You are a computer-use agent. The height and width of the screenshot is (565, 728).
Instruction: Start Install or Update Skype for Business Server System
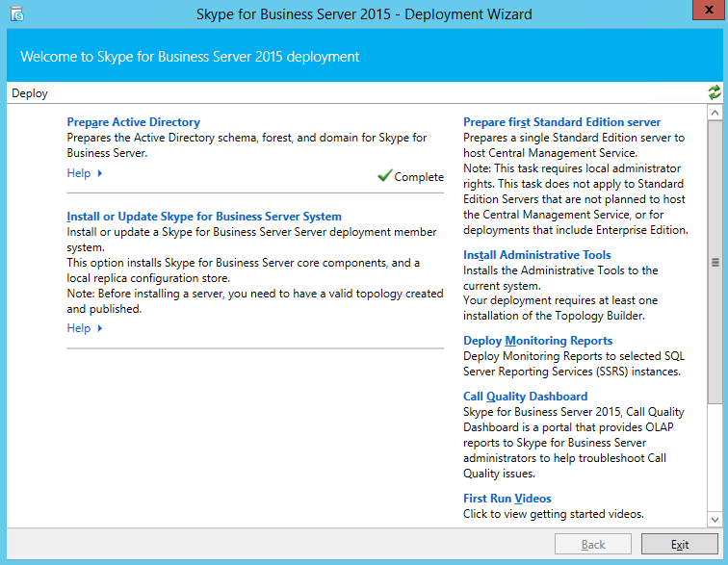[204, 217]
